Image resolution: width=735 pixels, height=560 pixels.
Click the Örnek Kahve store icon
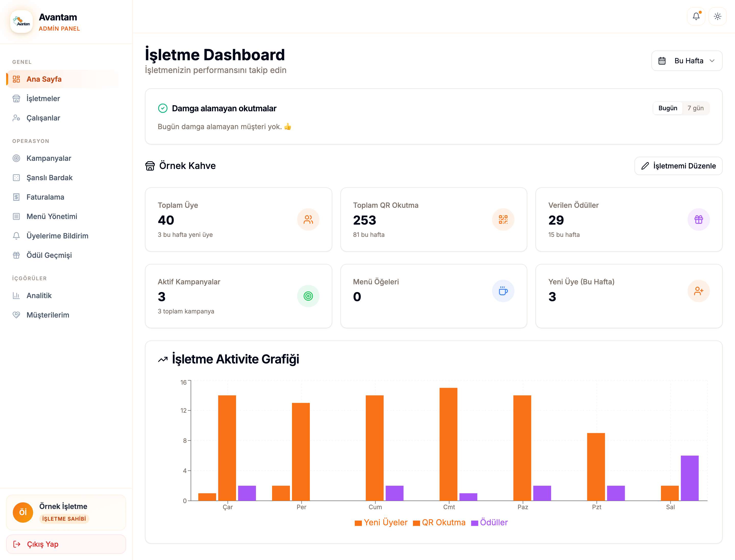[x=150, y=166]
